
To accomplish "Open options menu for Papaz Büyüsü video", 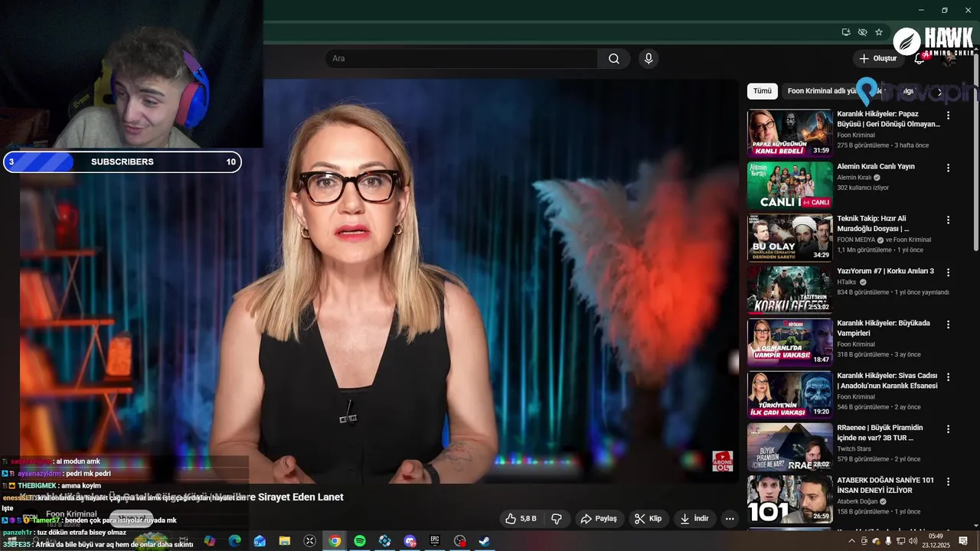I will 948,116.
